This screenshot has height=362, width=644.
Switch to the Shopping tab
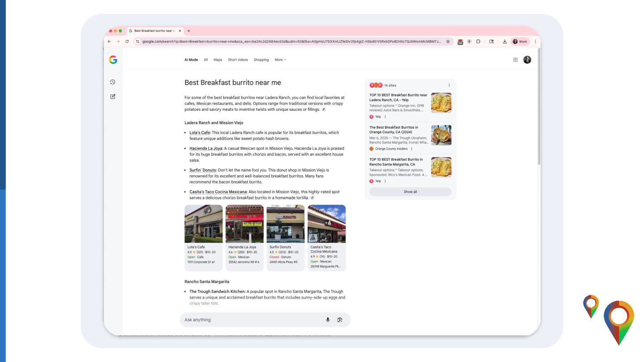[x=261, y=60]
